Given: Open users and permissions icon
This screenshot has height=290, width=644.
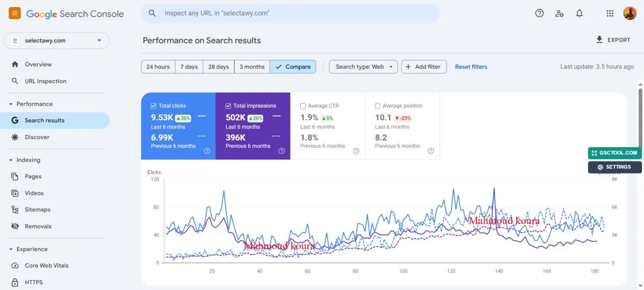Looking at the screenshot, I should point(559,14).
